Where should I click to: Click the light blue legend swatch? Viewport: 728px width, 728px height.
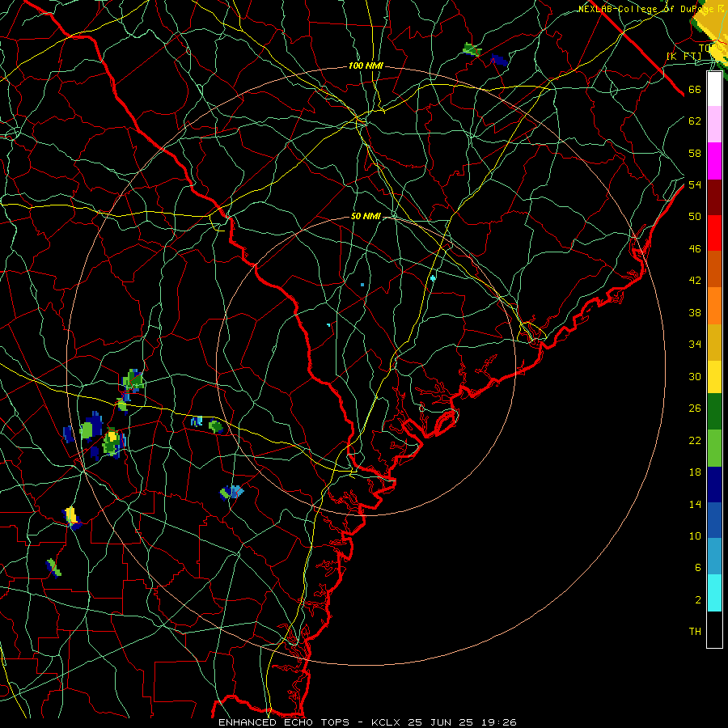coord(714,556)
